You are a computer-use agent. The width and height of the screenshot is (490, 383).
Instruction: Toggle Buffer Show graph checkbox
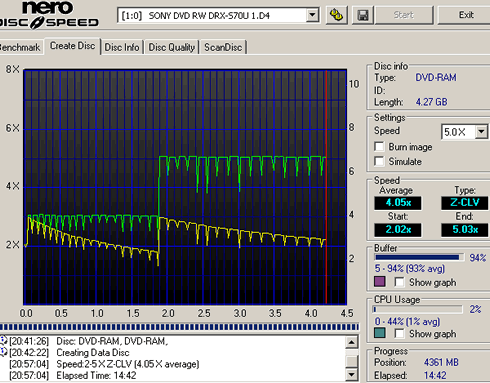[399, 282]
